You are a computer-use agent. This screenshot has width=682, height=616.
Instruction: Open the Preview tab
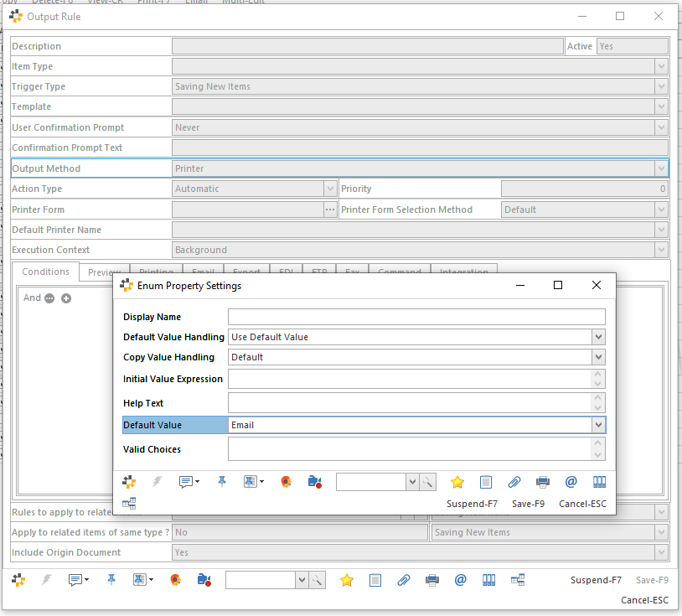[x=102, y=272]
